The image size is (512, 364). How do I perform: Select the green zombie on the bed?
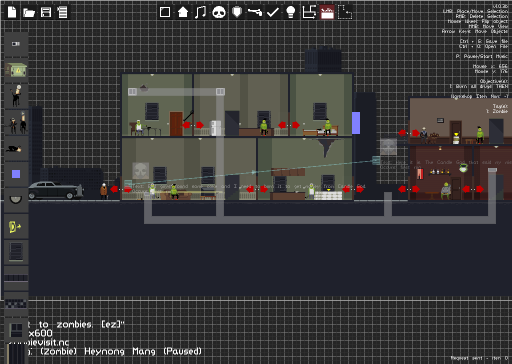tap(328, 127)
